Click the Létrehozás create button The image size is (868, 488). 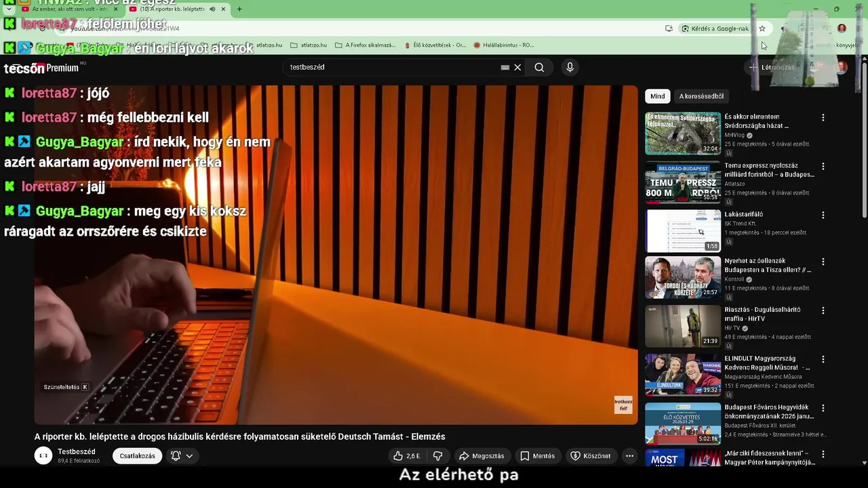tap(772, 67)
